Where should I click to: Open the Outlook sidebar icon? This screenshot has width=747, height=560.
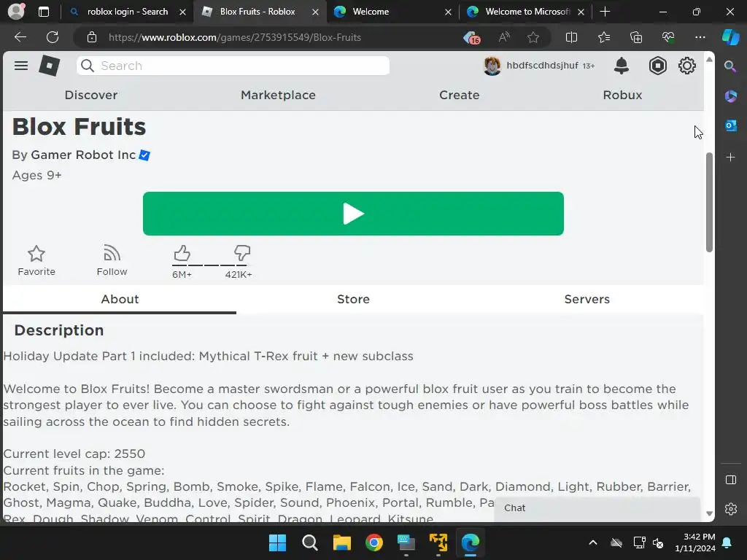tap(730, 125)
